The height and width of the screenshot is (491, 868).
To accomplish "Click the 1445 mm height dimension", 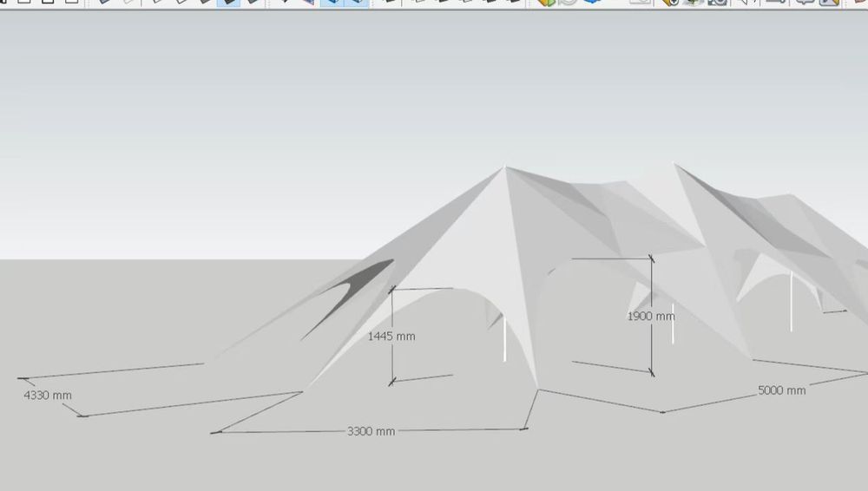I will coord(391,336).
